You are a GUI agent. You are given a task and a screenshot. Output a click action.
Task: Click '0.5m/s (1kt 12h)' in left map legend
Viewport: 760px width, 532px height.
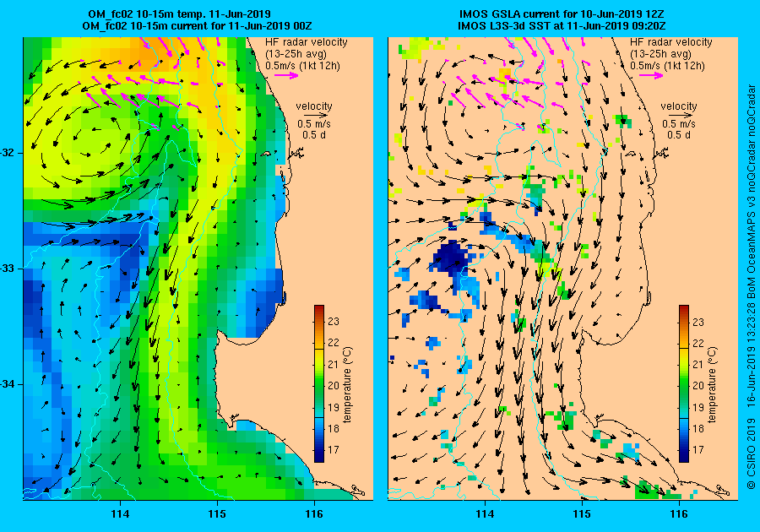tap(302, 65)
